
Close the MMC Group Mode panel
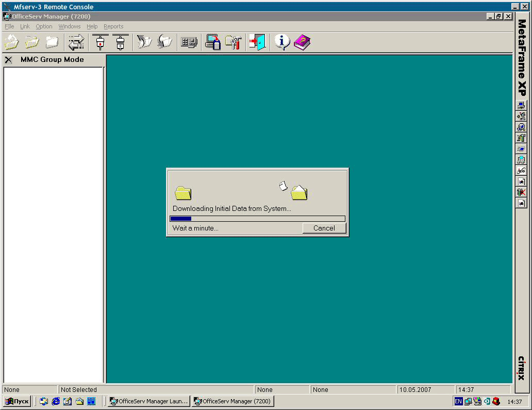[8, 60]
